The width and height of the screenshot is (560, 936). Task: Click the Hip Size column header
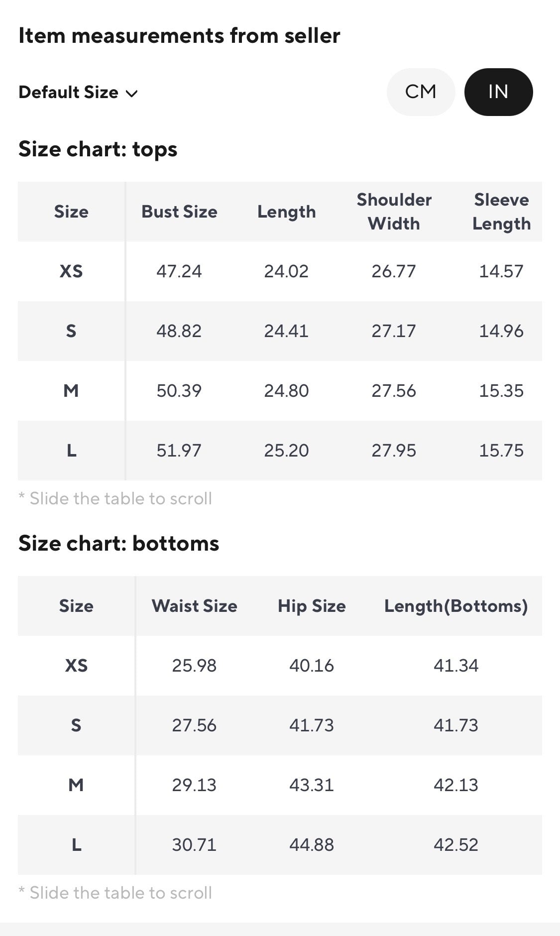[312, 606]
